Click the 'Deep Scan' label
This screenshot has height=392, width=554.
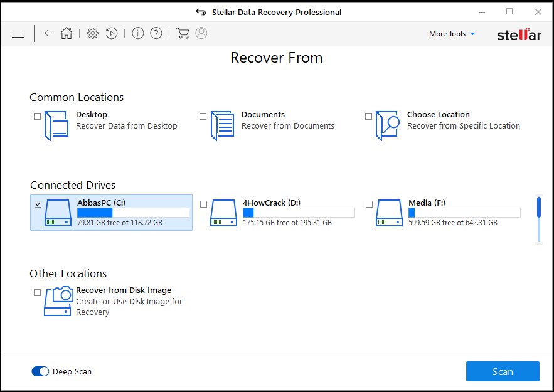coord(72,371)
